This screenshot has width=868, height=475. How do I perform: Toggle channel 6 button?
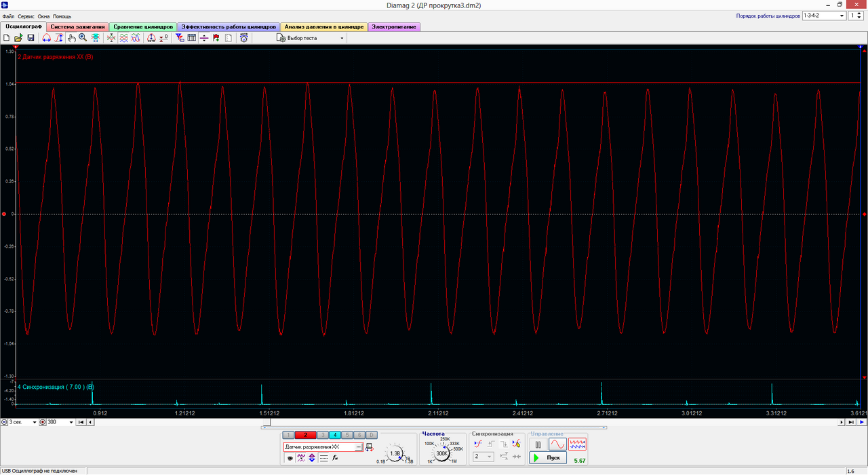click(x=359, y=435)
